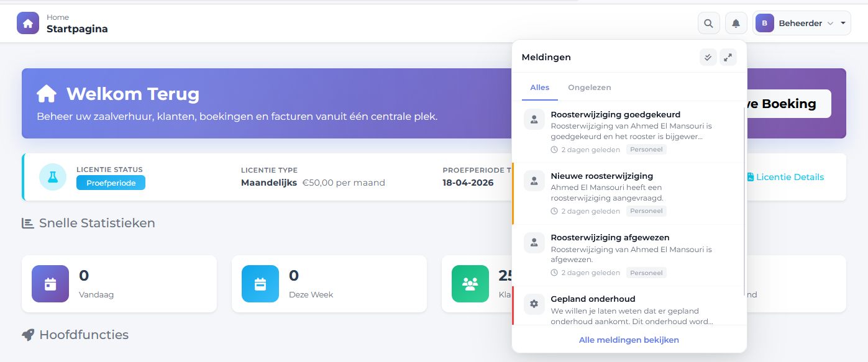Viewport: 868px width, 362px height.
Task: Open Licentie Details
Action: tap(785, 177)
